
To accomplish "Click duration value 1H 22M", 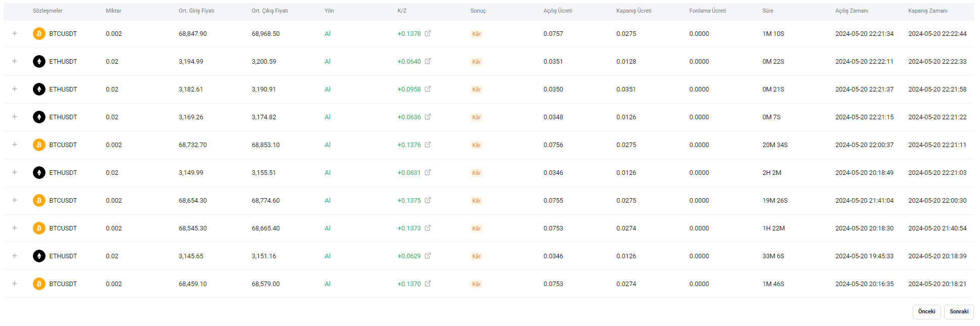I will point(774,228).
